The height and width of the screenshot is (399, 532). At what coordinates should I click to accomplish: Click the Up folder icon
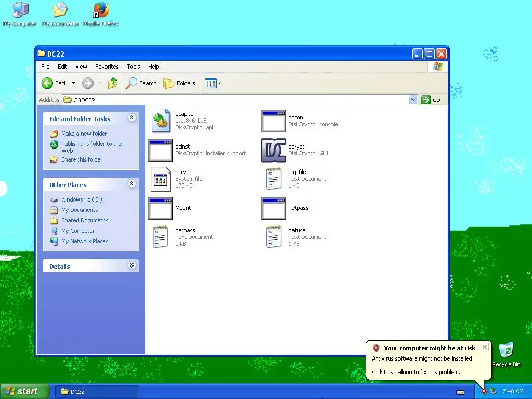[113, 83]
